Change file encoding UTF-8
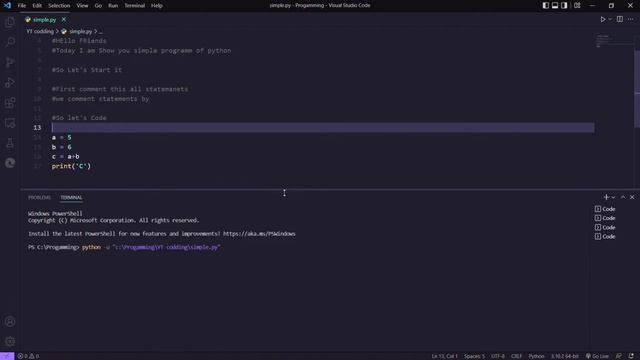The image size is (640, 360). 498,356
